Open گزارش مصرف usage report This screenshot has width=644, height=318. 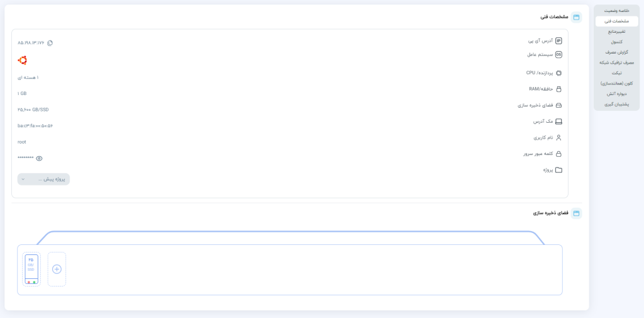pyautogui.click(x=618, y=52)
